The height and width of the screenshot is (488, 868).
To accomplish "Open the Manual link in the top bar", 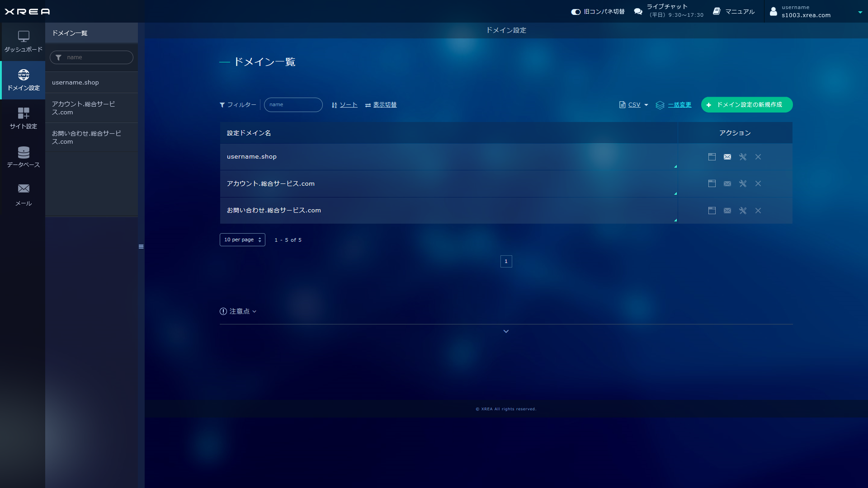I will pyautogui.click(x=734, y=12).
